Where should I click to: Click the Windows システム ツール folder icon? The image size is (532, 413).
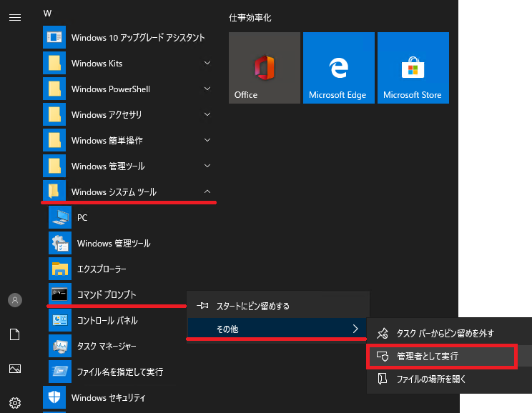[54, 191]
